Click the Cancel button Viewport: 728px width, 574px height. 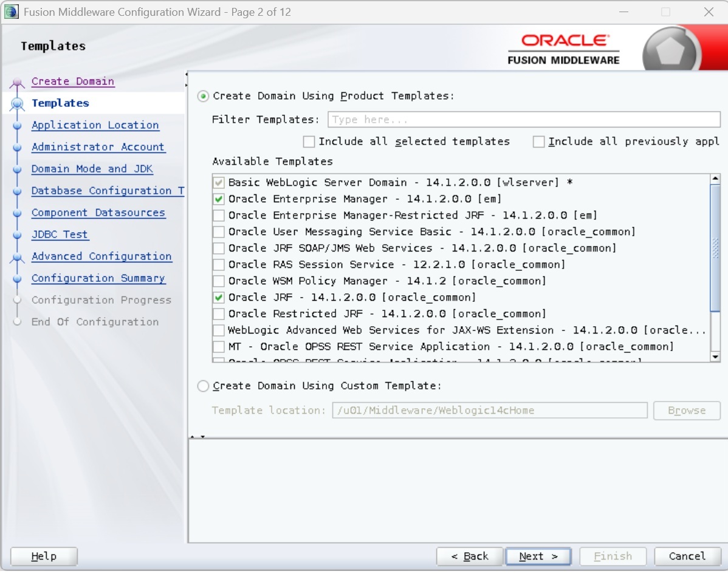(687, 556)
